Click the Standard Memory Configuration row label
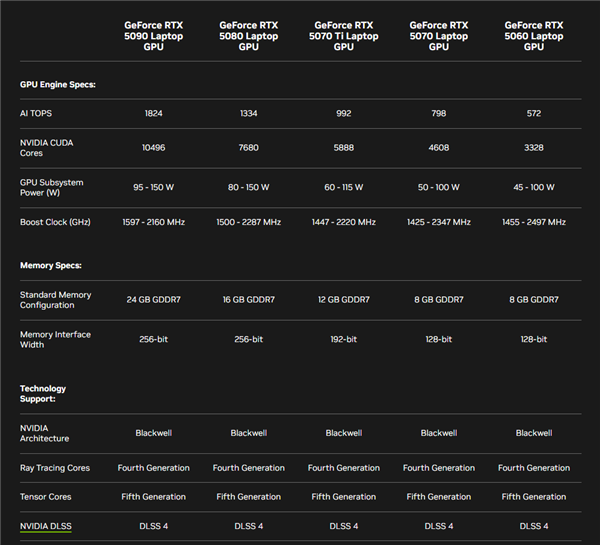Viewport: 600px width, 545px height. (x=55, y=300)
